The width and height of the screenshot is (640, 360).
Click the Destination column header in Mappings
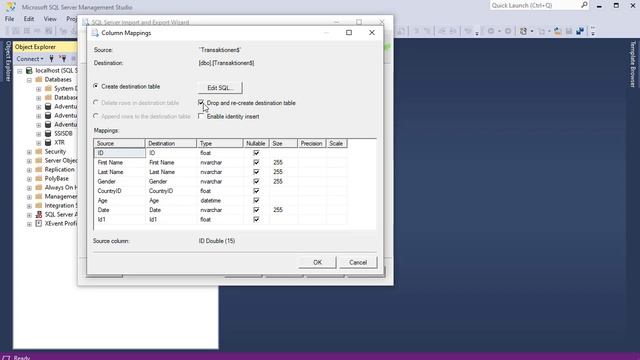pos(171,143)
